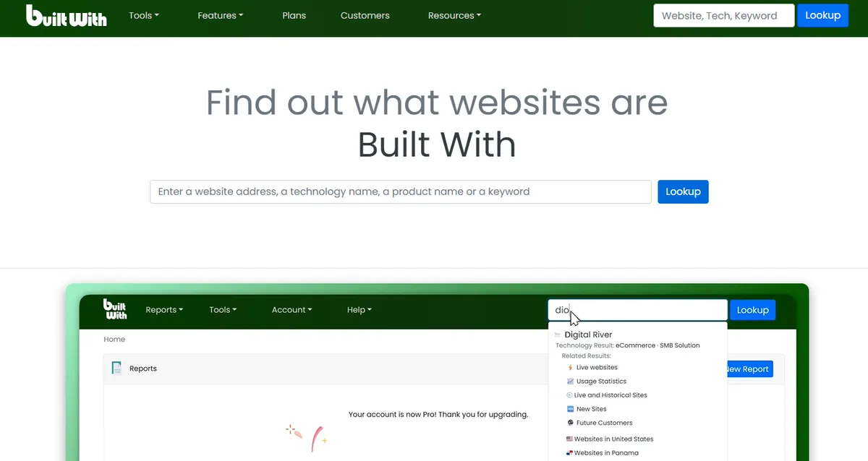
Task: Go to the Plans page
Action: [294, 15]
